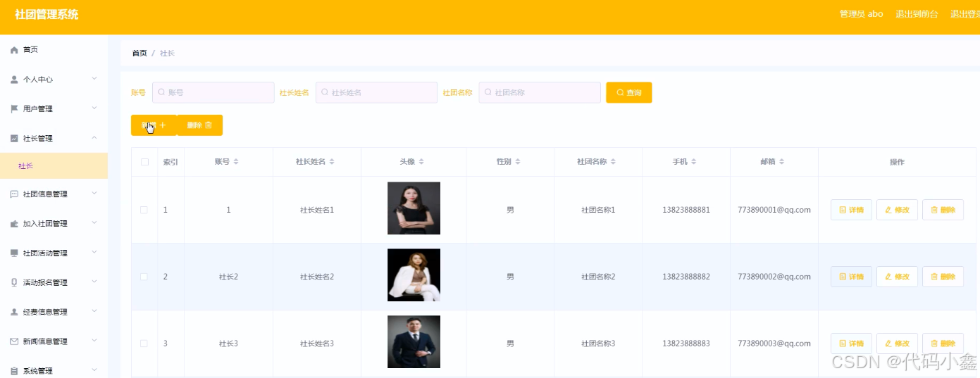Image resolution: width=980 pixels, height=378 pixels.
Task: Sort table by 社长姓名 column arrows
Action: pyautogui.click(x=331, y=162)
